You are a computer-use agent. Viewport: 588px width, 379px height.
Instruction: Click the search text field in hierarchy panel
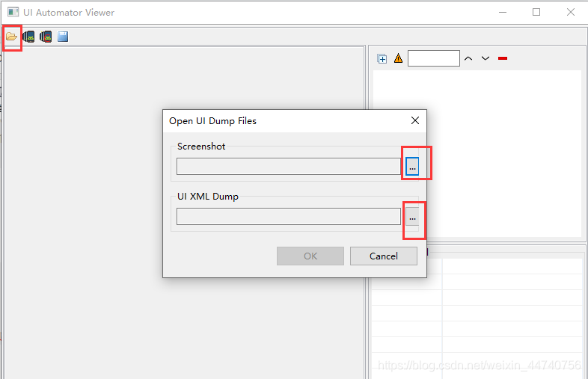(x=433, y=58)
